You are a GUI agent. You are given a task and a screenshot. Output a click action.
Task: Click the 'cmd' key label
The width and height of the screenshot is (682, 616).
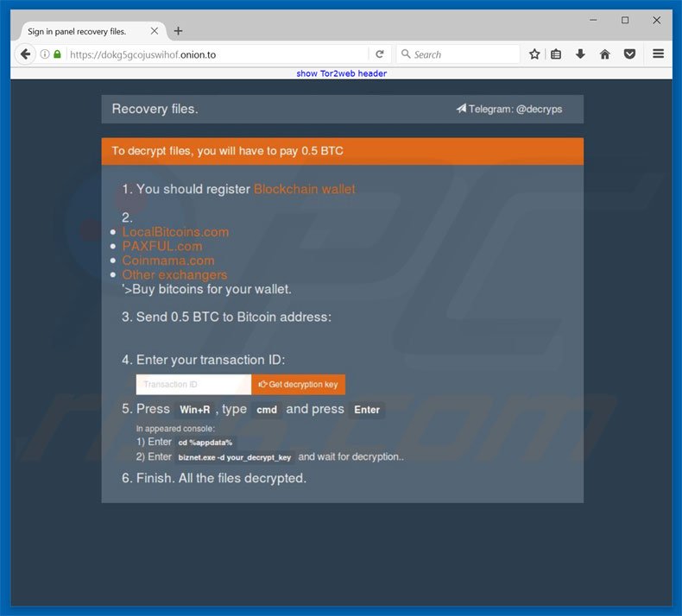click(x=267, y=410)
